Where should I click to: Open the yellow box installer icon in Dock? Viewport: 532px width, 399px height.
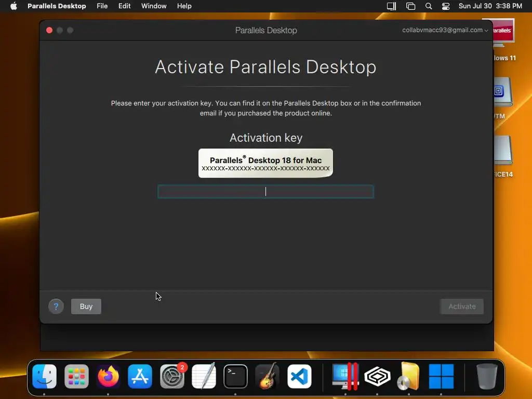[409, 376]
